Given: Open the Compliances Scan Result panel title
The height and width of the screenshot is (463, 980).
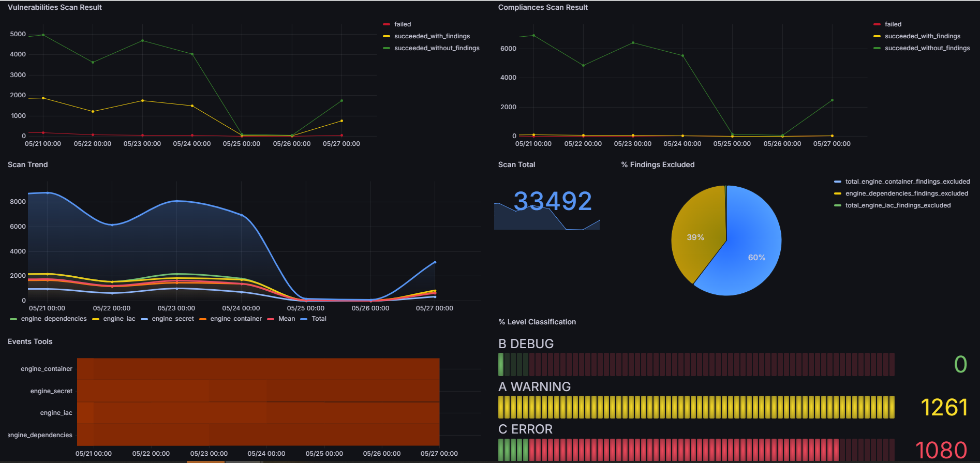Looking at the screenshot, I should tap(543, 7).
